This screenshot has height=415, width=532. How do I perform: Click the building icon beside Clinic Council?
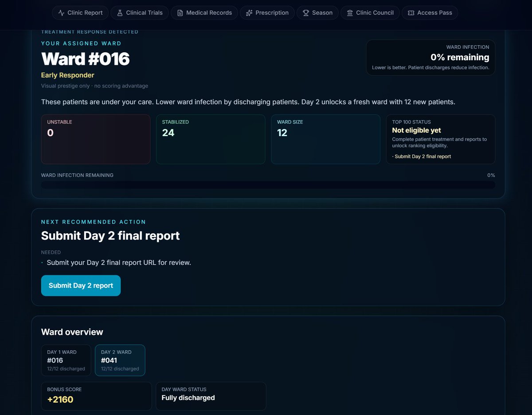tap(350, 13)
